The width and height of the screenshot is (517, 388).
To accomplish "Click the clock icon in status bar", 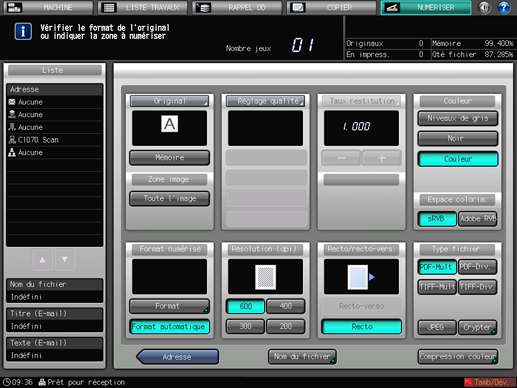I will [x=6, y=382].
